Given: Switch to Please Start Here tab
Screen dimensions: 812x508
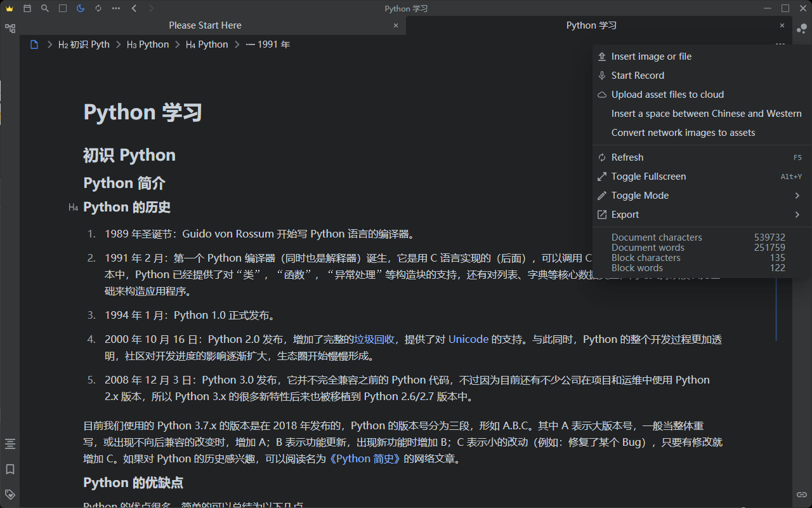Looking at the screenshot, I should [205, 25].
